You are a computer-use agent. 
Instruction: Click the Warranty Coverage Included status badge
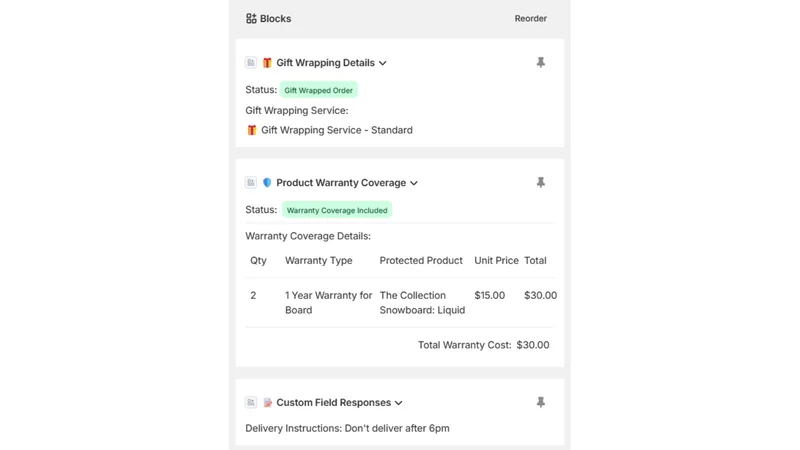pyautogui.click(x=337, y=210)
